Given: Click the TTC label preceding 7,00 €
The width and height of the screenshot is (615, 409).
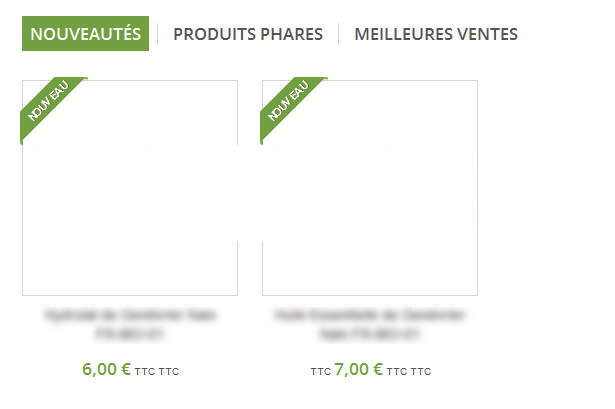Looking at the screenshot, I should (321, 371).
